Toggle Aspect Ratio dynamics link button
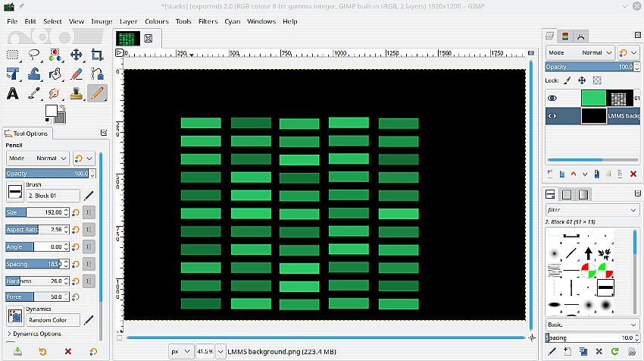The image size is (644, 361). click(x=89, y=230)
